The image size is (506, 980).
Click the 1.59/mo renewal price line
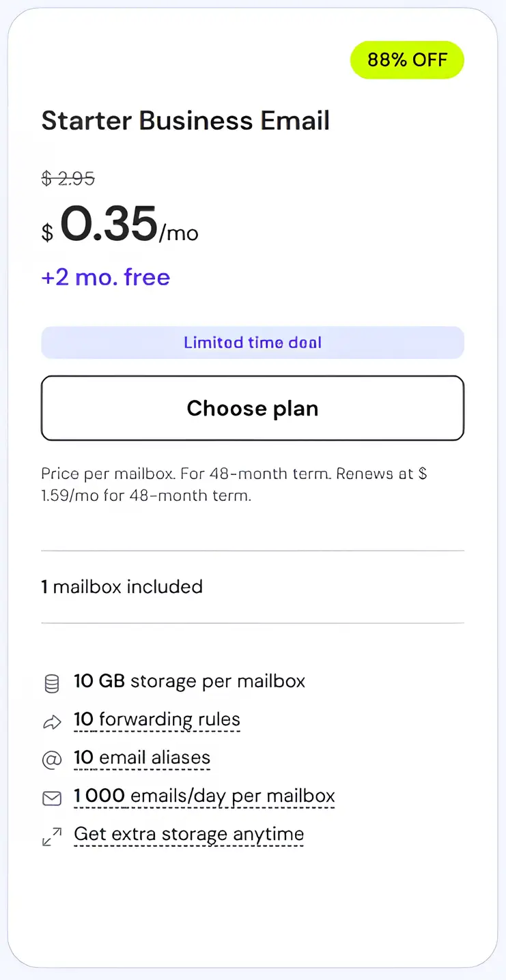[x=146, y=495]
